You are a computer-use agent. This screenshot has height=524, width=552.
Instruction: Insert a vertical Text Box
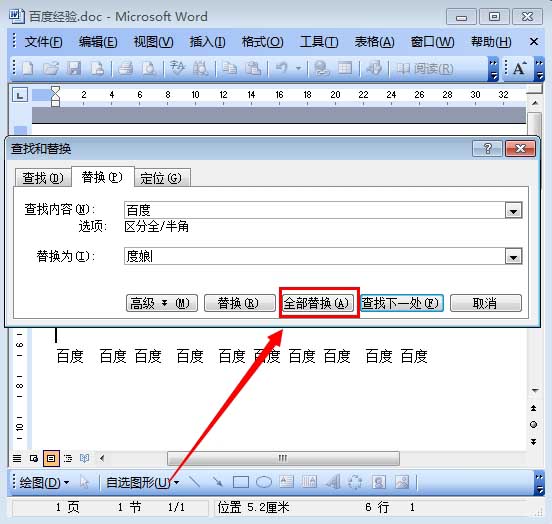pos(309,482)
